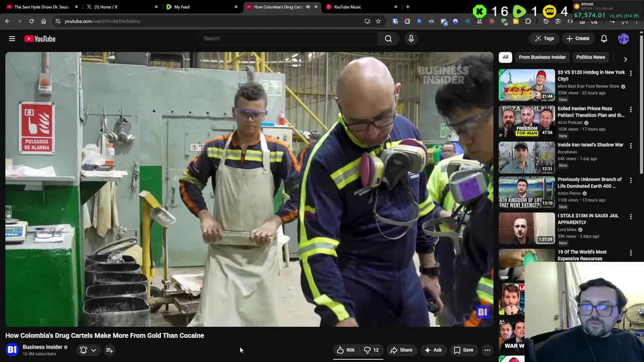Screen dimensions: 644x362
Task: Click the video player to pause
Action: [249, 190]
